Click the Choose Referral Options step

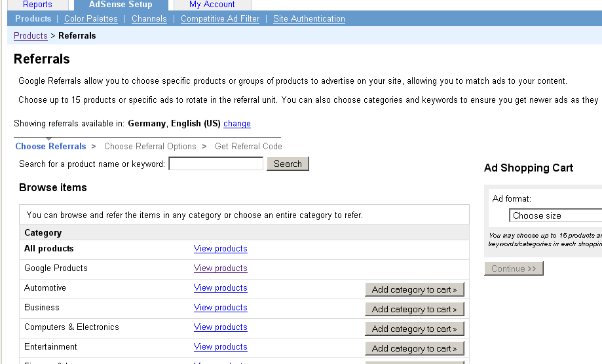pos(150,147)
